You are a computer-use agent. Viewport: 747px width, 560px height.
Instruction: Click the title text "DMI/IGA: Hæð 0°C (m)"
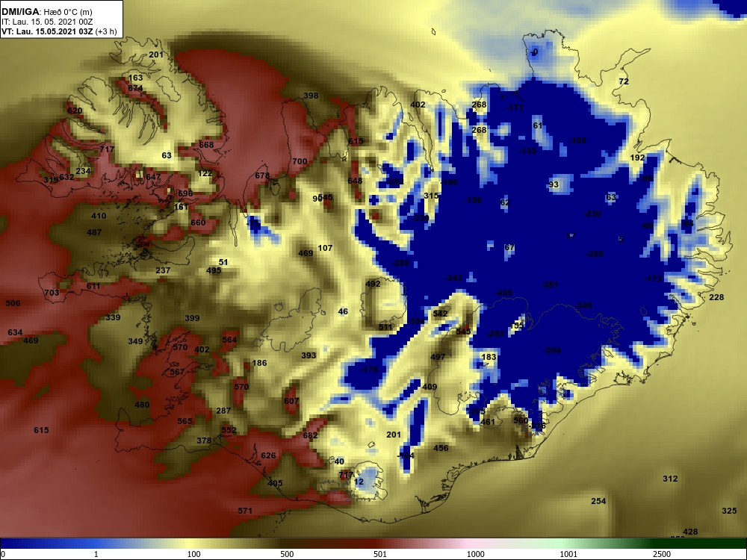click(x=46, y=11)
